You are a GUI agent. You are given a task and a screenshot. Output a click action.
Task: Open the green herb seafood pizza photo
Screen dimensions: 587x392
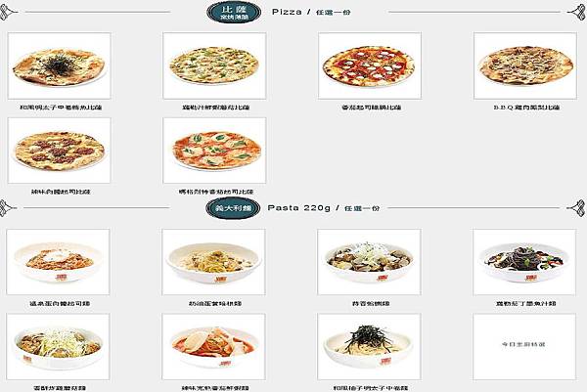[x=214, y=65]
